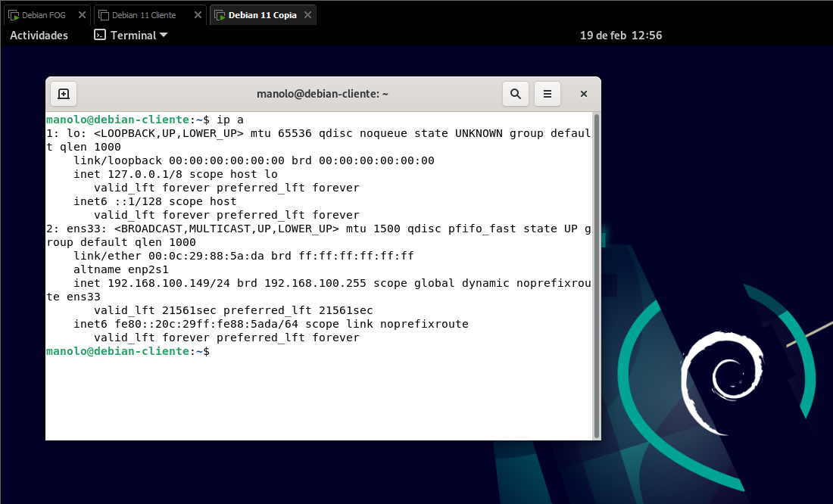
Task: Click the Debian FOG tab's VM icon
Action: point(14,15)
